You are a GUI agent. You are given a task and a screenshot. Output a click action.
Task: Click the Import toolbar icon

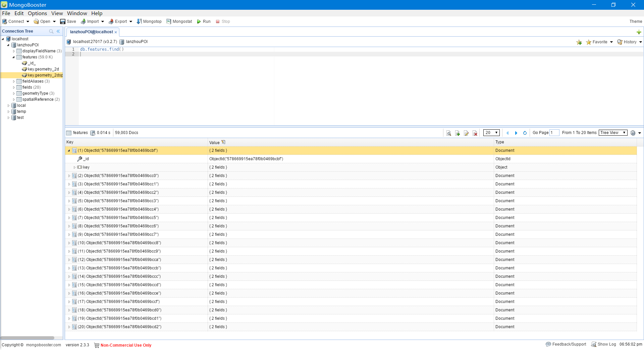pyautogui.click(x=83, y=21)
